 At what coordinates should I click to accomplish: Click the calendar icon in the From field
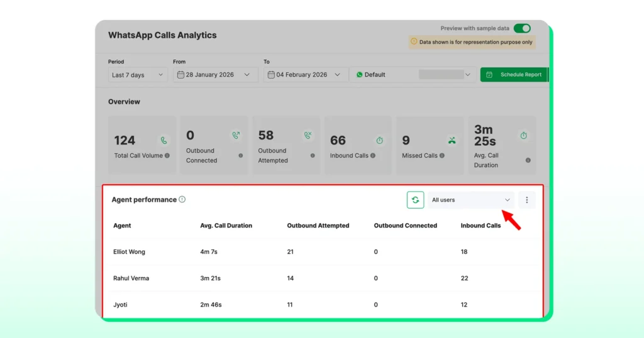[180, 75]
